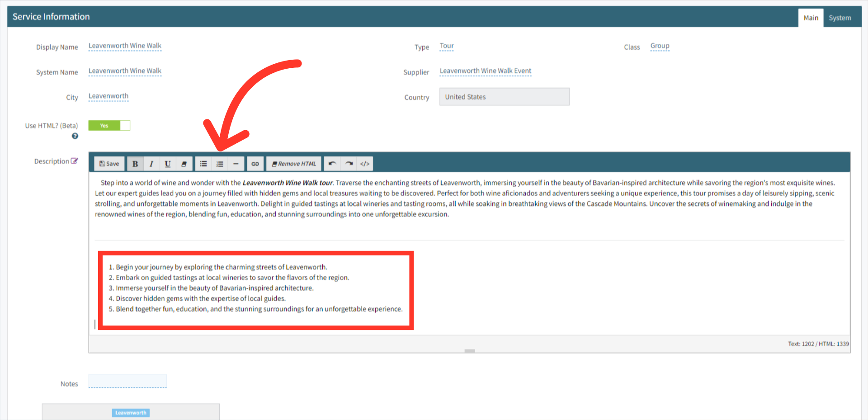Viewport: 868px width, 420px height.
Task: Edit the System Name value
Action: [x=125, y=71]
